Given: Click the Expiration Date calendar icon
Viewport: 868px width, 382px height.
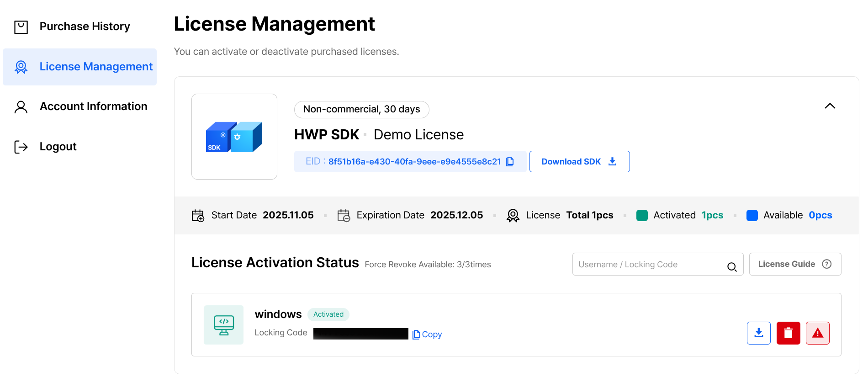Looking at the screenshot, I should [x=344, y=215].
